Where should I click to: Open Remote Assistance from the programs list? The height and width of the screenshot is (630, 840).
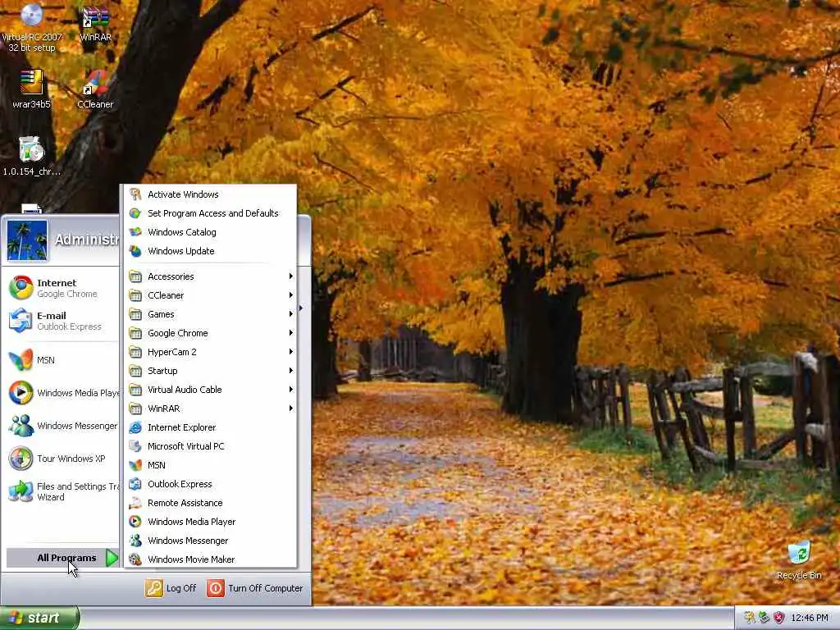tap(211, 503)
